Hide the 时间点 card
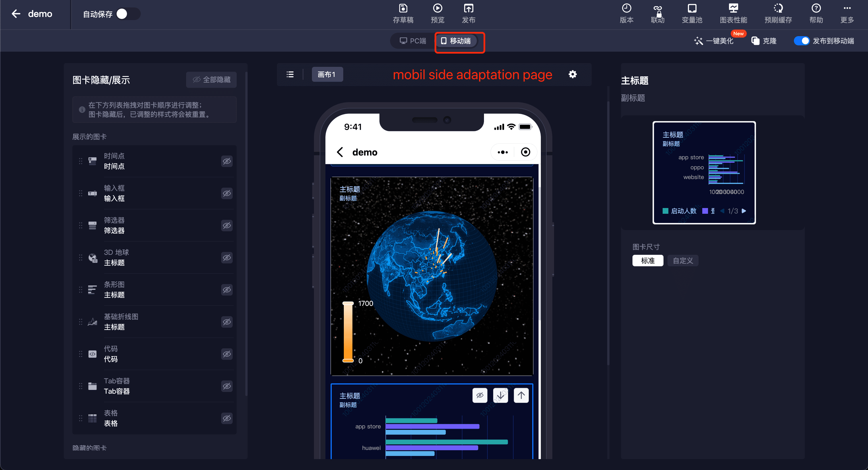 [x=227, y=161]
